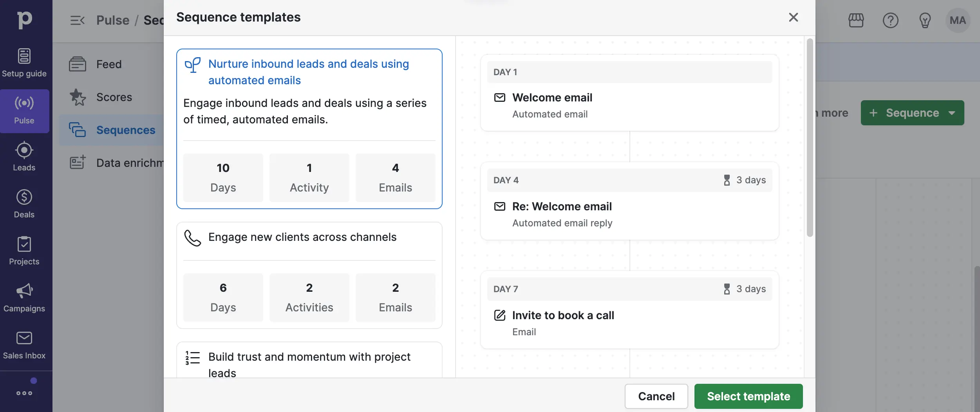Open the Projects section from the sidebar
Image resolution: width=980 pixels, height=412 pixels.
click(24, 250)
